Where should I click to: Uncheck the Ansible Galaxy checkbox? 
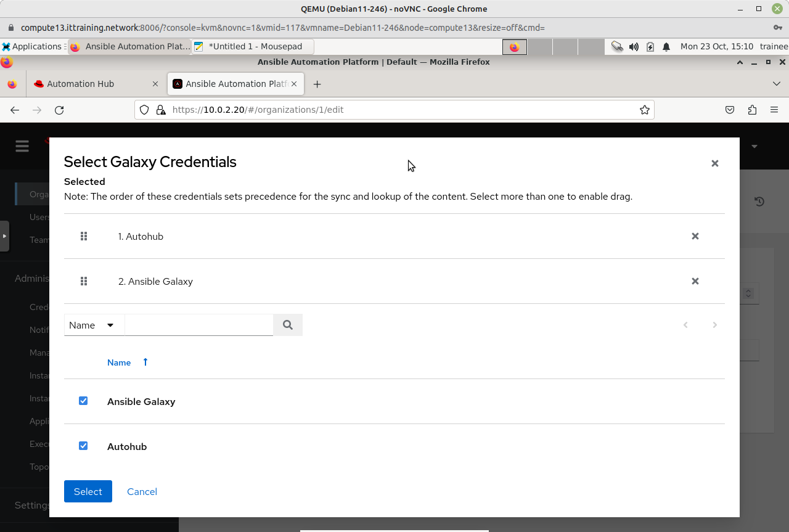[x=83, y=401]
